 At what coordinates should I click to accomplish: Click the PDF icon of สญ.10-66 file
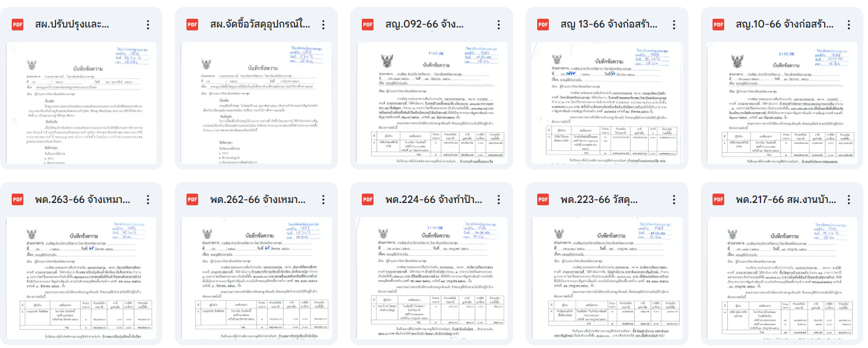pyautogui.click(x=718, y=25)
